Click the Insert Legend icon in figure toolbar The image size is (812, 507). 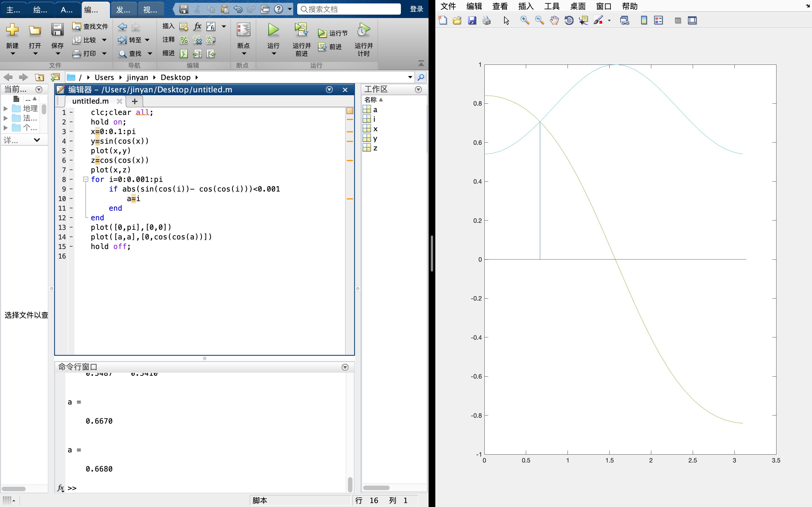(658, 21)
